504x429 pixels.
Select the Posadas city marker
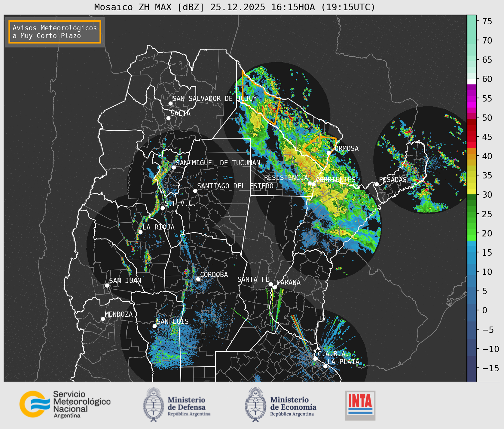click(377, 184)
